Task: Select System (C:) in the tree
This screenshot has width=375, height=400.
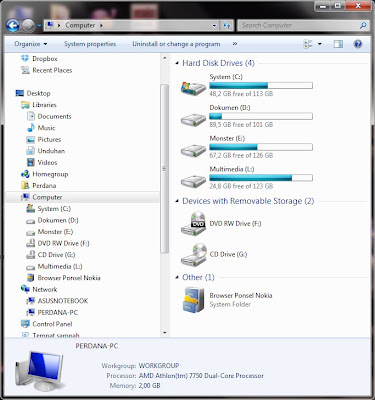Action: (49, 209)
